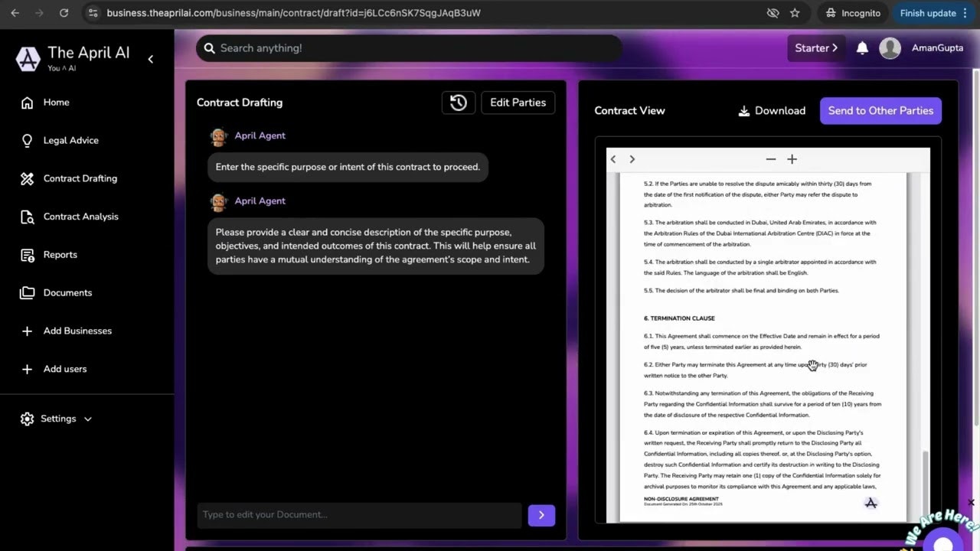Click the 6. TERMINATION CLAUSE heading
This screenshot has width=980, height=551.
coord(679,318)
